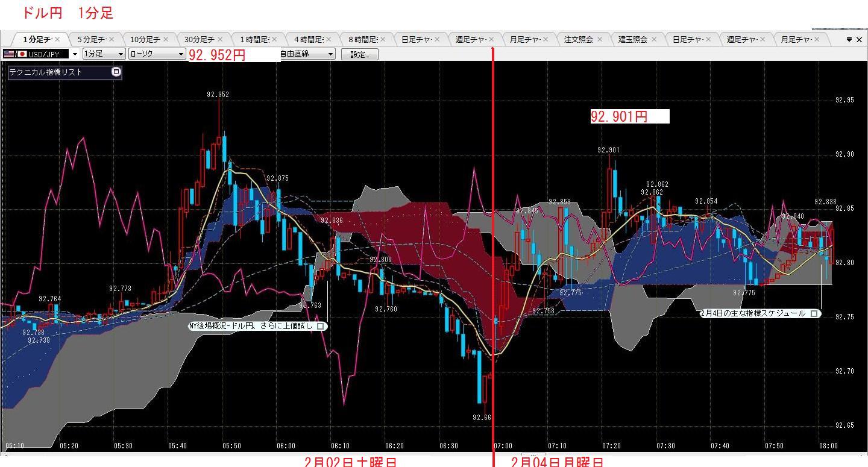Click the 設定 settings button
Image resolution: width=868 pixels, height=467 pixels.
click(360, 54)
